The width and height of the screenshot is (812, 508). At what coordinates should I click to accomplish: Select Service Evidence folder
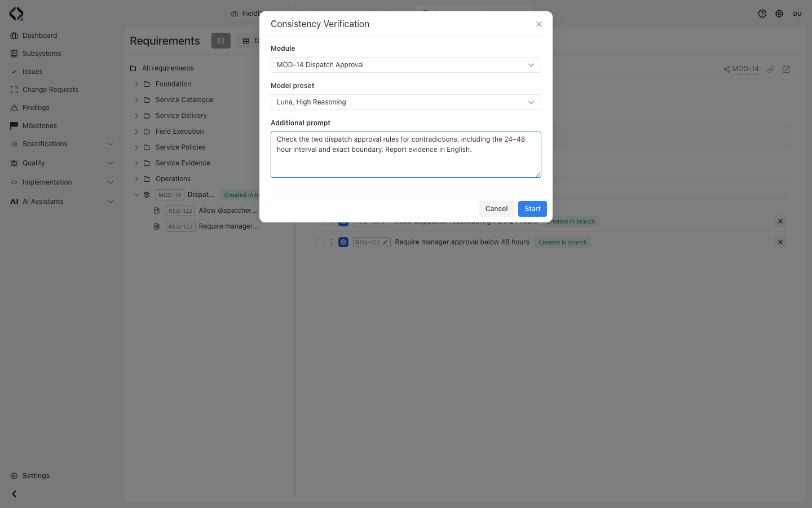(183, 163)
